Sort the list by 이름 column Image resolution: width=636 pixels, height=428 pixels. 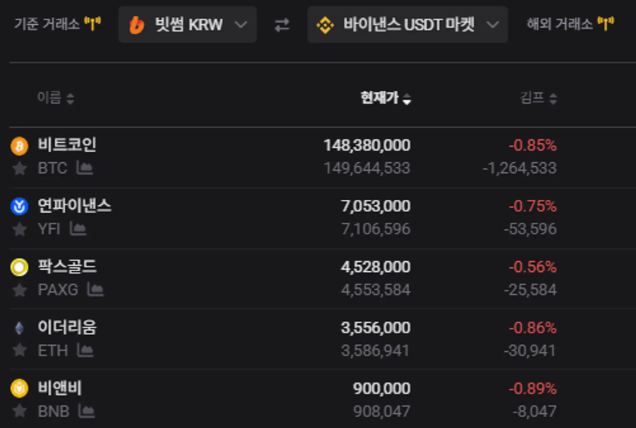(55, 98)
